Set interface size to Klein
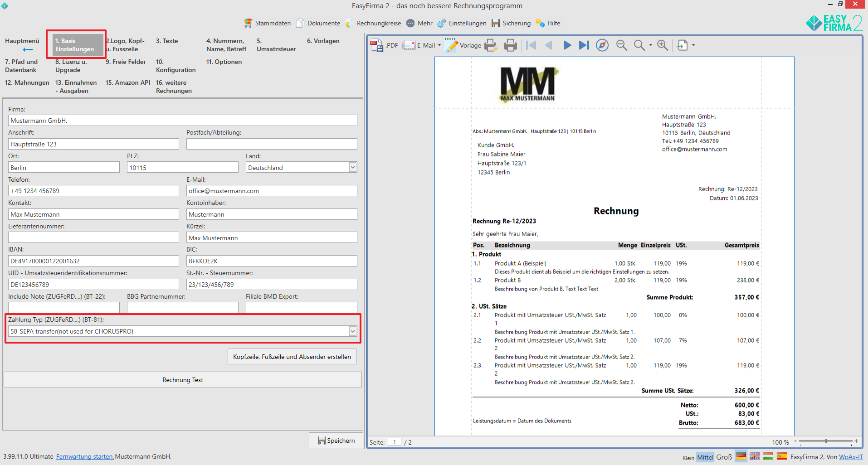The image size is (868, 465). [x=688, y=458]
